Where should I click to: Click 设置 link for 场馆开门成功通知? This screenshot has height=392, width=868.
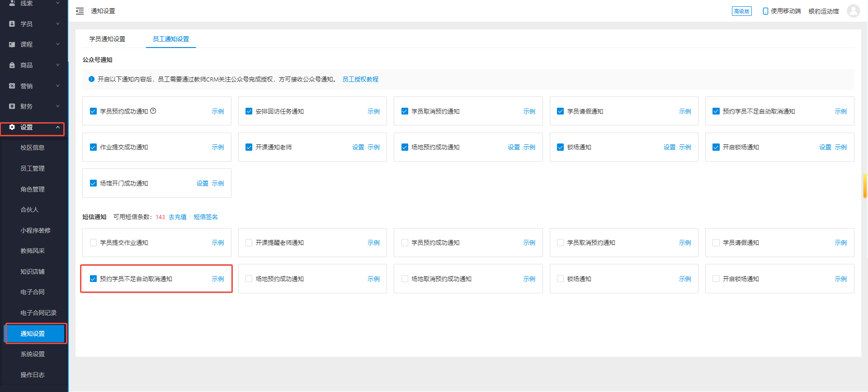202,183
